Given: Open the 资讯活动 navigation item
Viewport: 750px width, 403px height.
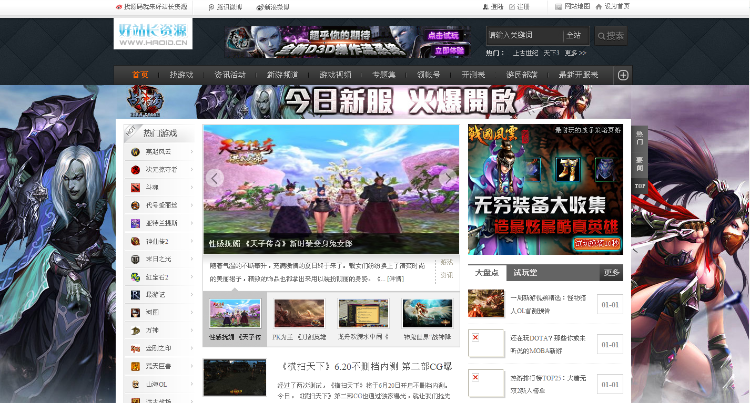Looking at the screenshot, I should (x=230, y=75).
